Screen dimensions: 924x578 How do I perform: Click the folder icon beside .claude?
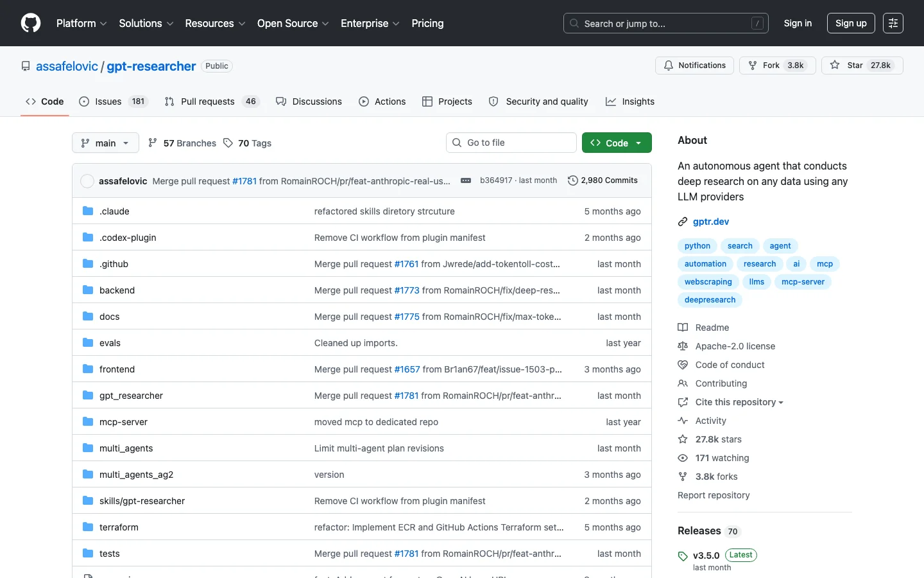[88, 211]
